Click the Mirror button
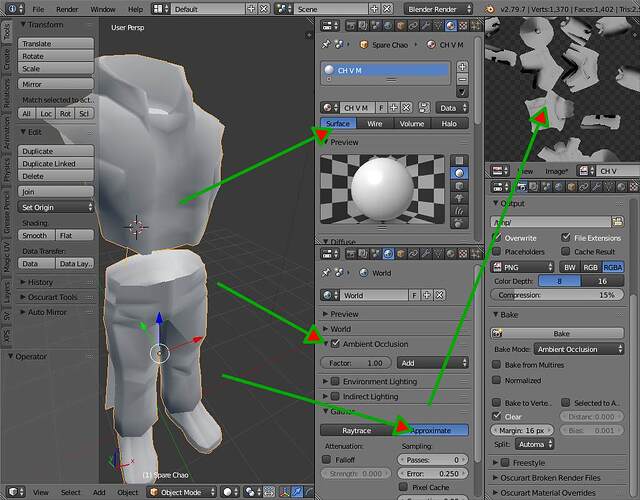 pos(56,84)
